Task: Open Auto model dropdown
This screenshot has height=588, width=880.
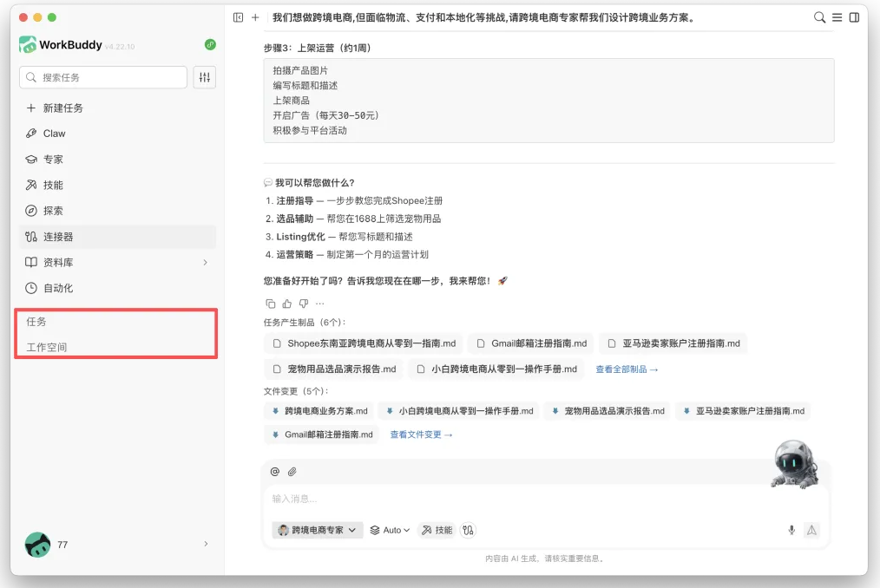Action: 390,530
